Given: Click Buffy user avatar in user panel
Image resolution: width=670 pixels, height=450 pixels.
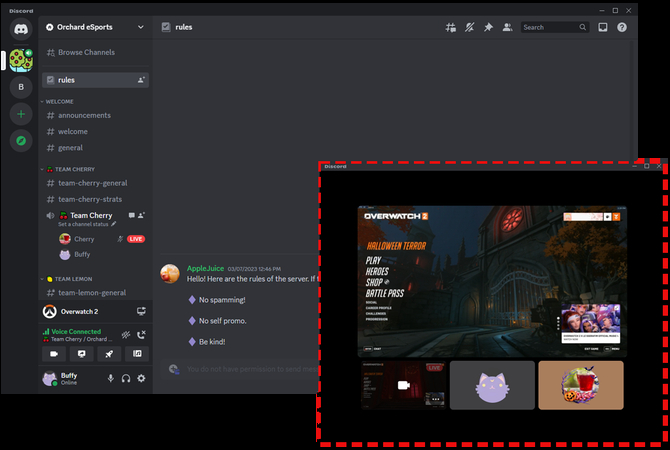Looking at the screenshot, I should [x=50, y=379].
